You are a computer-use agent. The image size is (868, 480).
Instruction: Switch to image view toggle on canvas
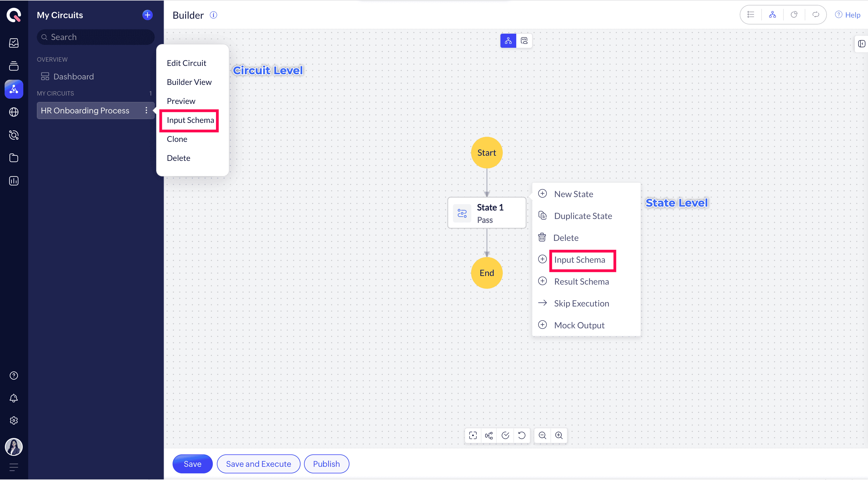click(x=524, y=41)
